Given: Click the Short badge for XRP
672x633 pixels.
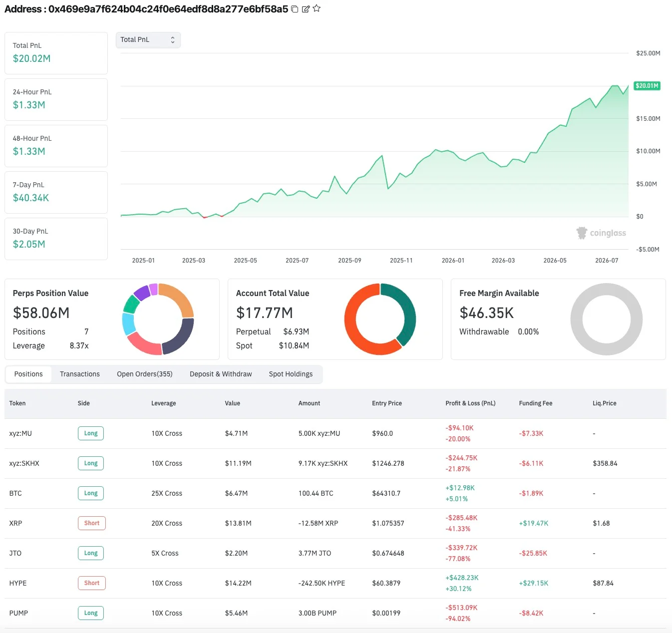Looking at the screenshot, I should point(92,523).
